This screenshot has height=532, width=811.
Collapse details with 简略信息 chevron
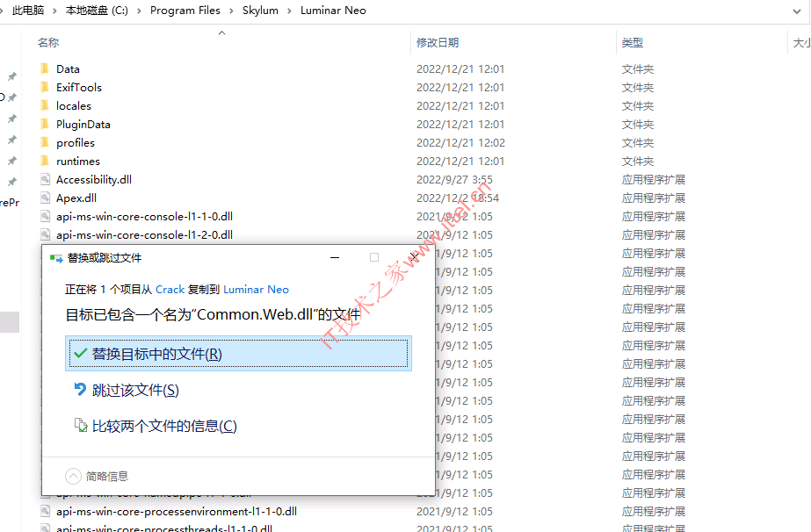coord(73,476)
